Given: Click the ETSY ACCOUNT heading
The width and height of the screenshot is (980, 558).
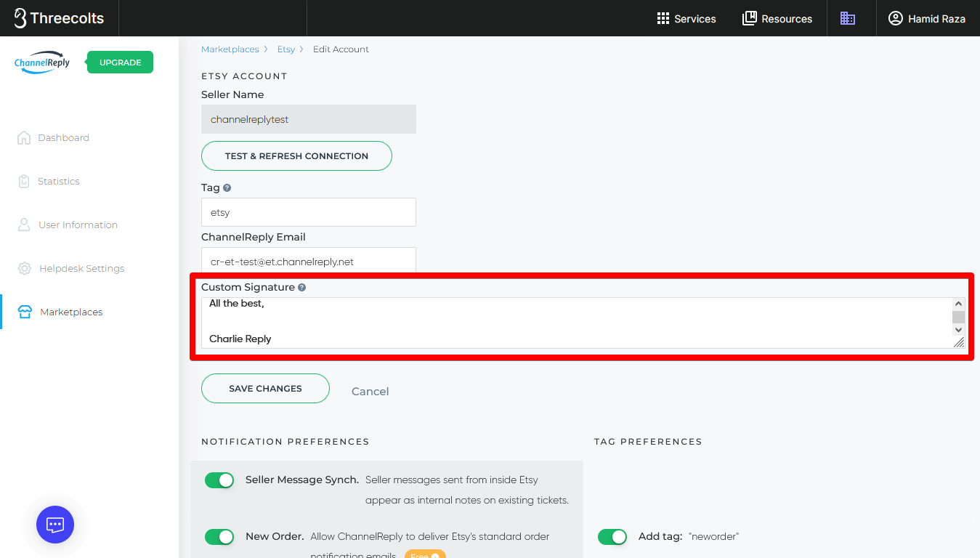Looking at the screenshot, I should click(x=244, y=76).
